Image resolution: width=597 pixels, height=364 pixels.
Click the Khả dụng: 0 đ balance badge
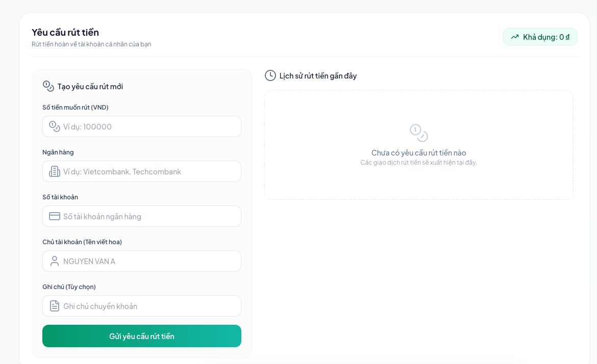pos(540,37)
